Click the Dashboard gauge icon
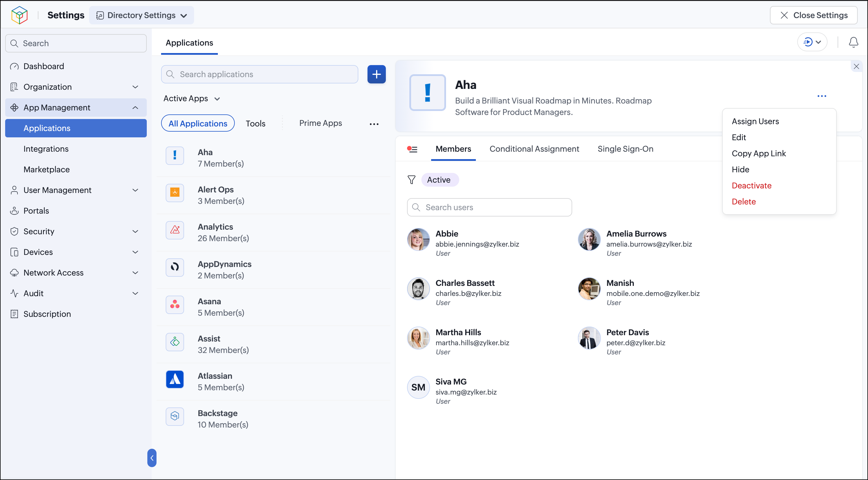The height and width of the screenshot is (480, 868). click(x=14, y=67)
